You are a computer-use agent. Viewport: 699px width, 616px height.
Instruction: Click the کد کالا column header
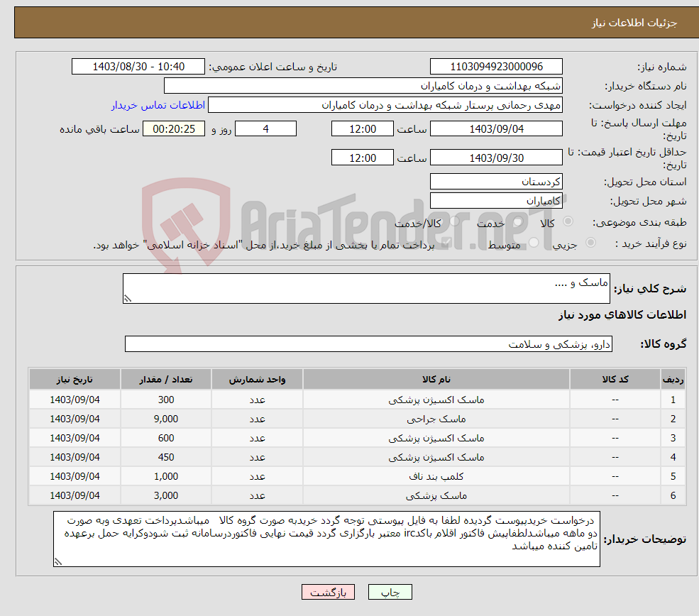615,379
